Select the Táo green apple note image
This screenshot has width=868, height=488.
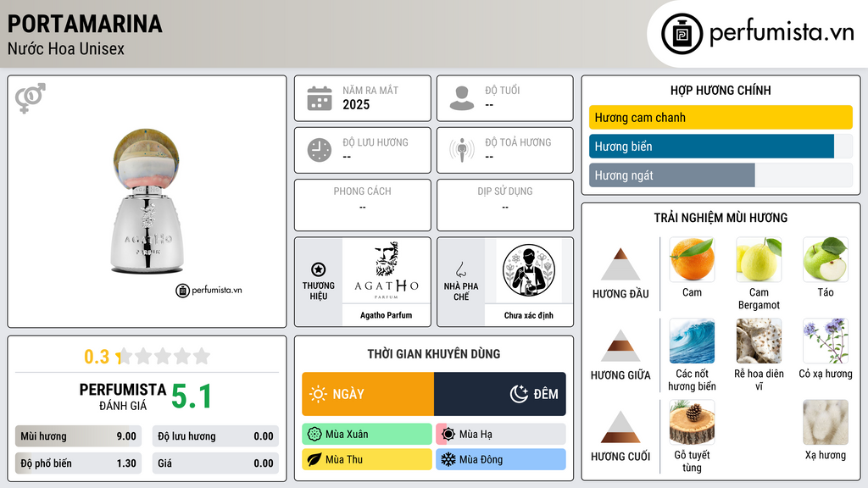[x=826, y=259]
